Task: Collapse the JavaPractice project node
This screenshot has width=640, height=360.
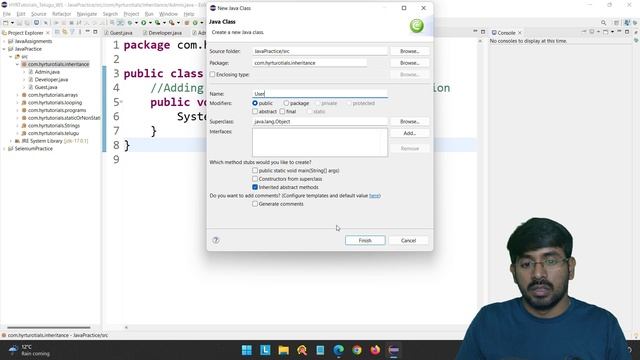Action: 4,49
